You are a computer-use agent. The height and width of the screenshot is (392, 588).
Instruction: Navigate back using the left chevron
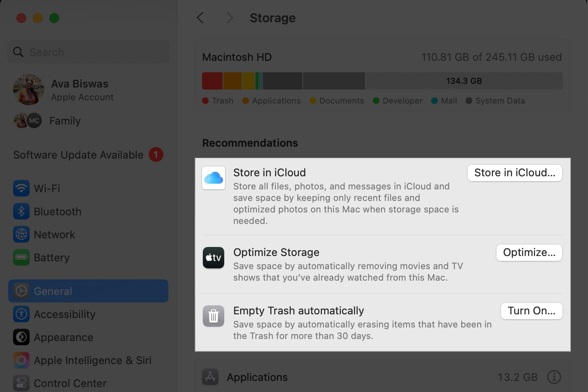coord(200,18)
